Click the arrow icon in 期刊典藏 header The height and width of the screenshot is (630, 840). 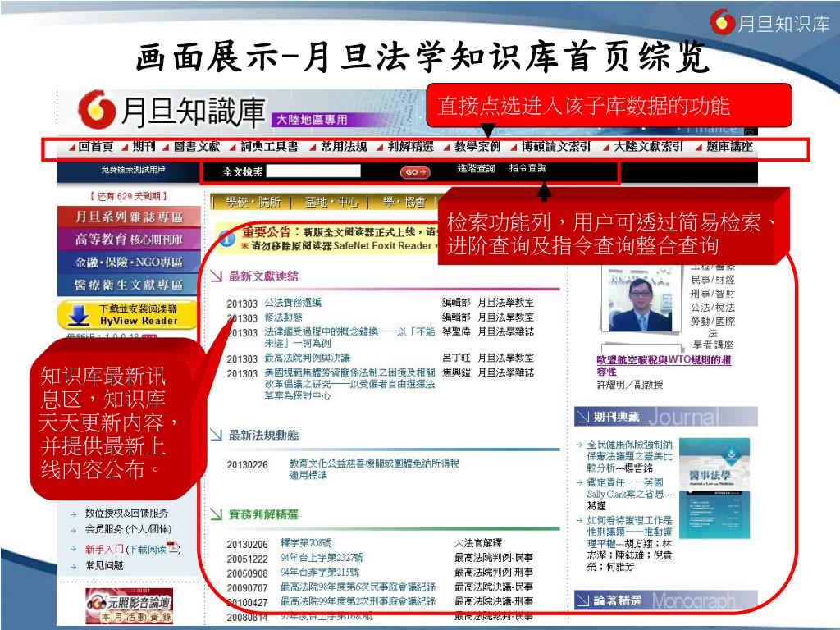click(583, 417)
